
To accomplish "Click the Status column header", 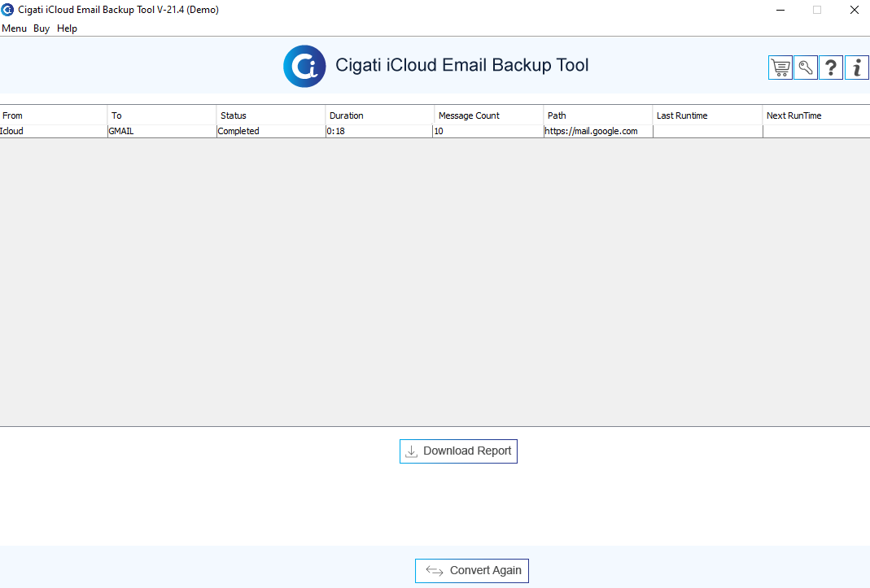I will coord(271,115).
